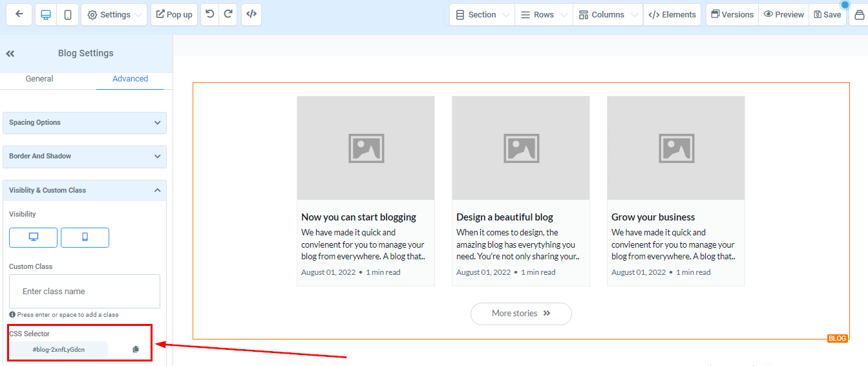Click the orange BLOG element tag

tap(838, 338)
